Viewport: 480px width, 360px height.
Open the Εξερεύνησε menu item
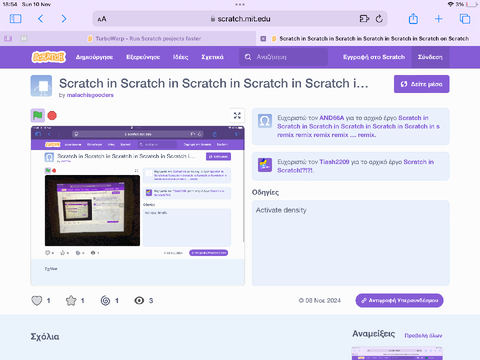pos(143,57)
